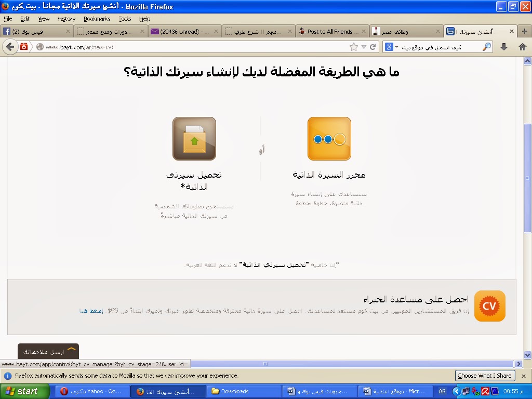
Task: Switch to the (20436 unread) mail tab
Action: point(184,32)
